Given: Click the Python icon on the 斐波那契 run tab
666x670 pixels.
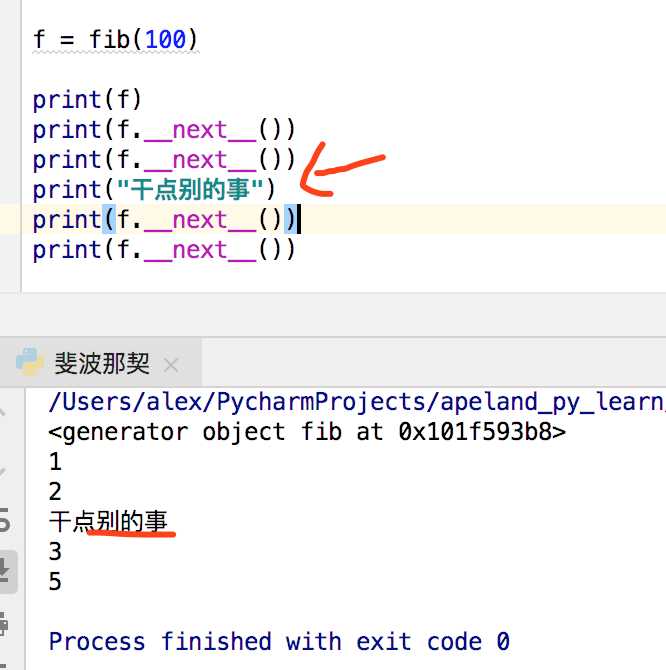Looking at the screenshot, I should click(x=29, y=362).
